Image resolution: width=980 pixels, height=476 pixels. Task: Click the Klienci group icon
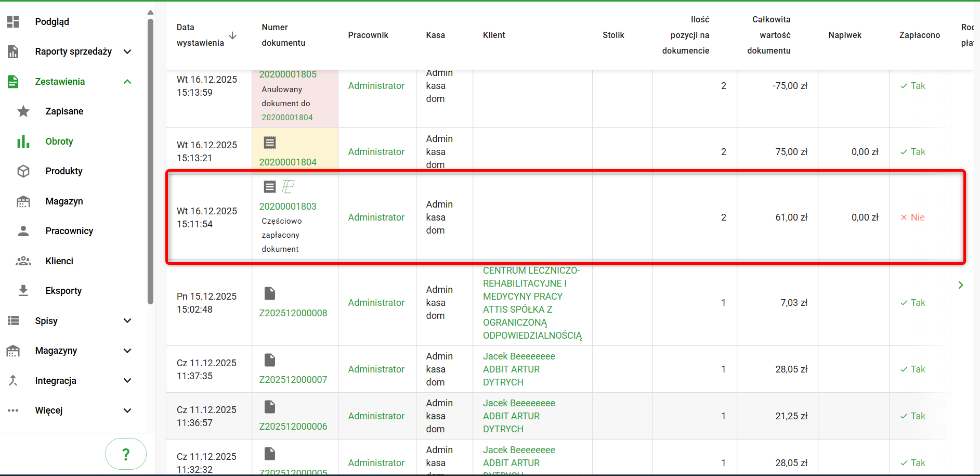tap(23, 261)
